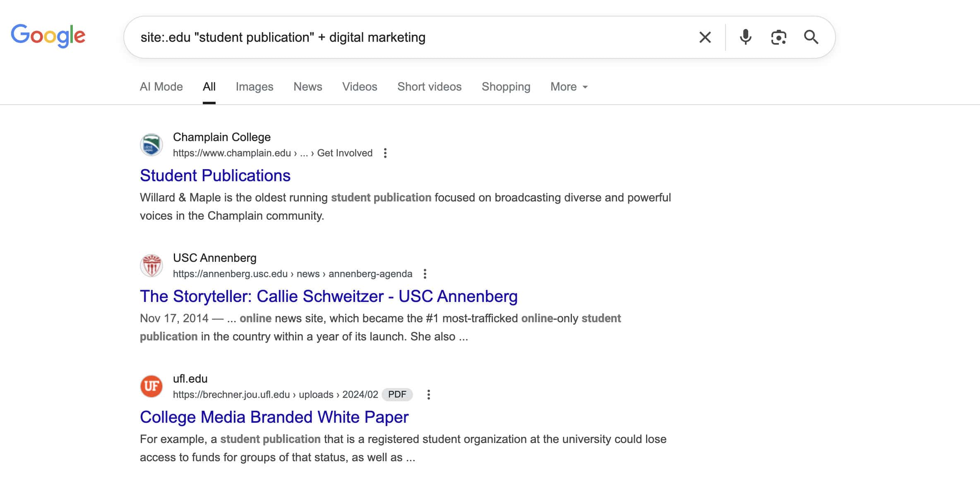Click the PDF label badge
This screenshot has height=479, width=980.
coord(397,395)
